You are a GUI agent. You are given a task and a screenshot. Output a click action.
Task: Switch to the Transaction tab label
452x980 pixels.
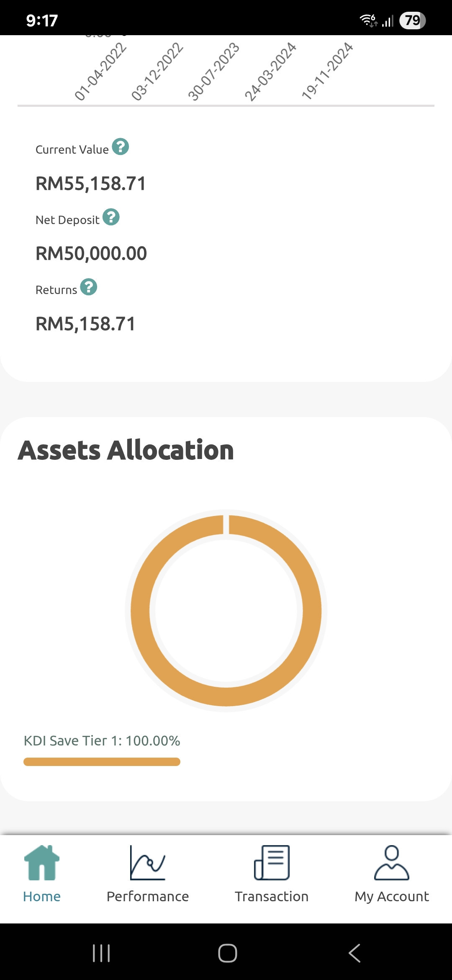coord(272,896)
